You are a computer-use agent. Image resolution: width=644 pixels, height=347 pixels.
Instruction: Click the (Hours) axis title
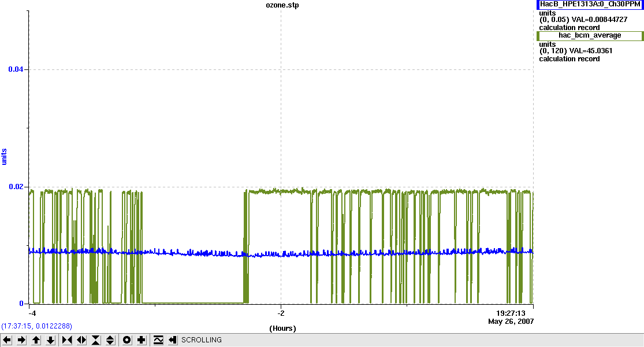pos(282,328)
